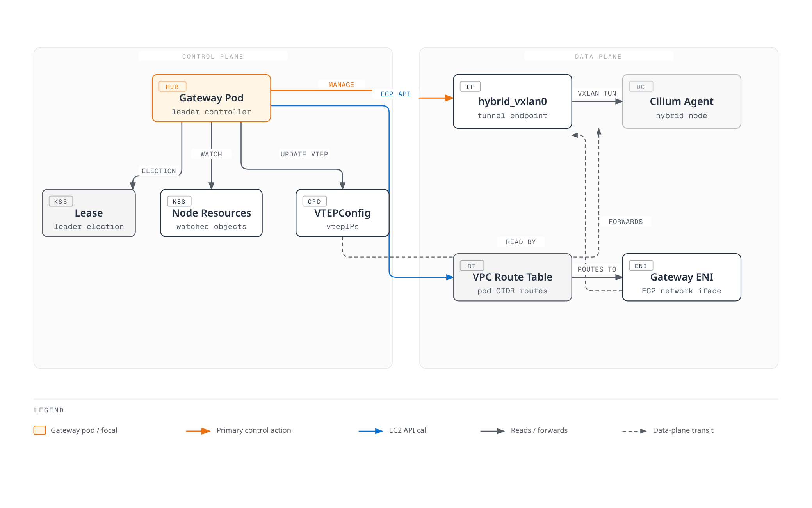Screen dimensions: 812x508
Task: Click the DATA PLANE group title
Action: 598,57
